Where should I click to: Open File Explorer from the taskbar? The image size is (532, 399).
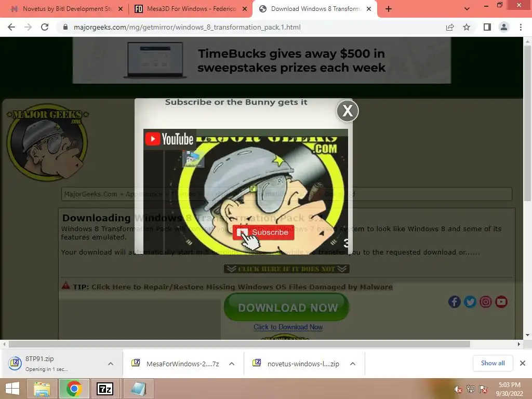tap(42, 389)
